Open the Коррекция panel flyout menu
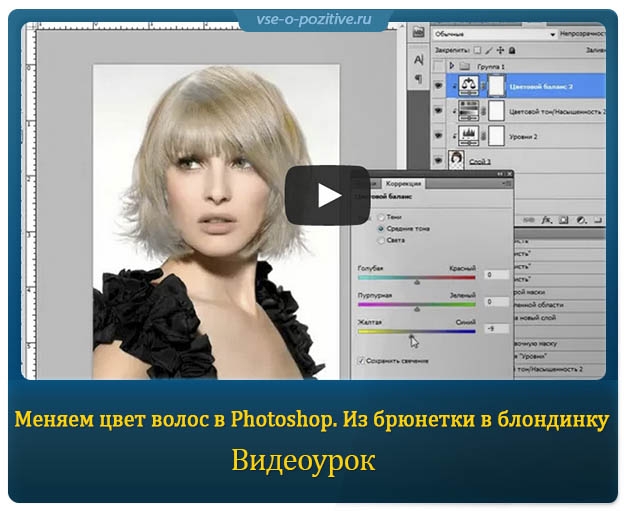Viewport: 625px width, 511px height. 507,184
